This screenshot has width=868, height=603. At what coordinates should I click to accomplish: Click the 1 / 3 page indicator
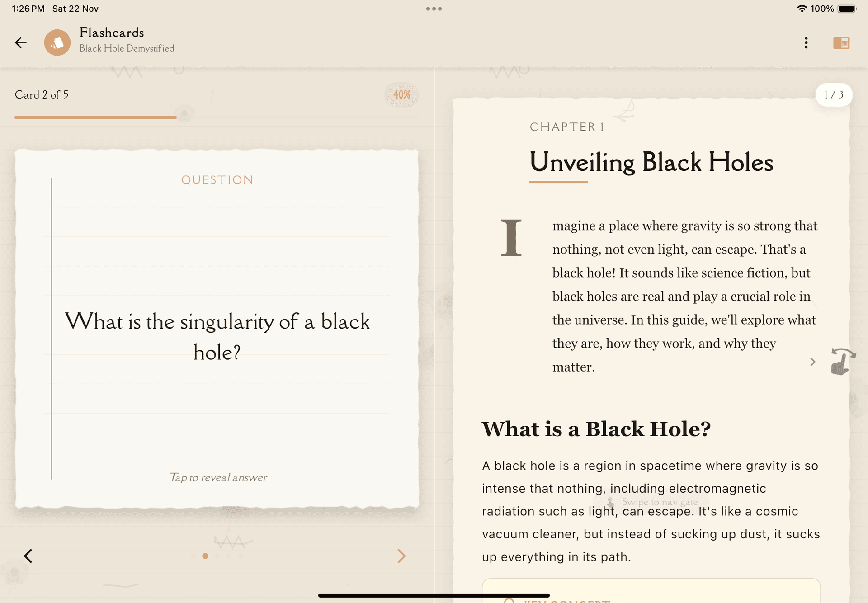coord(834,94)
